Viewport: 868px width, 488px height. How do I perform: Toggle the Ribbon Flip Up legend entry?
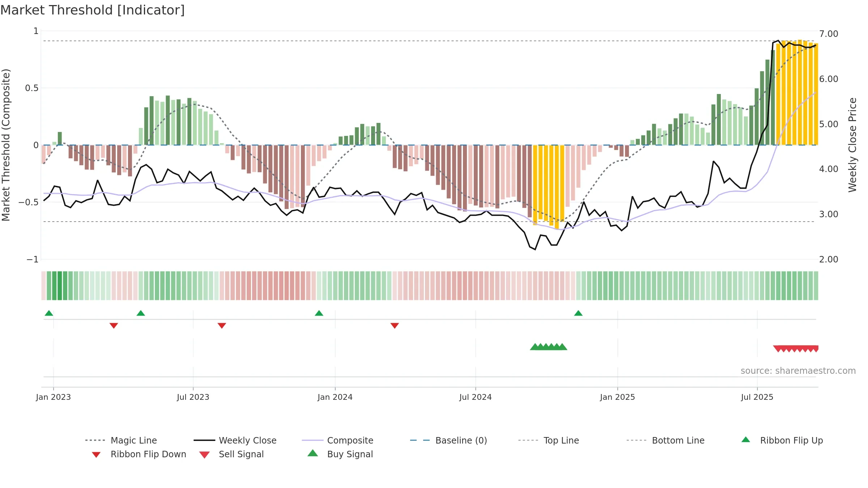(x=782, y=440)
